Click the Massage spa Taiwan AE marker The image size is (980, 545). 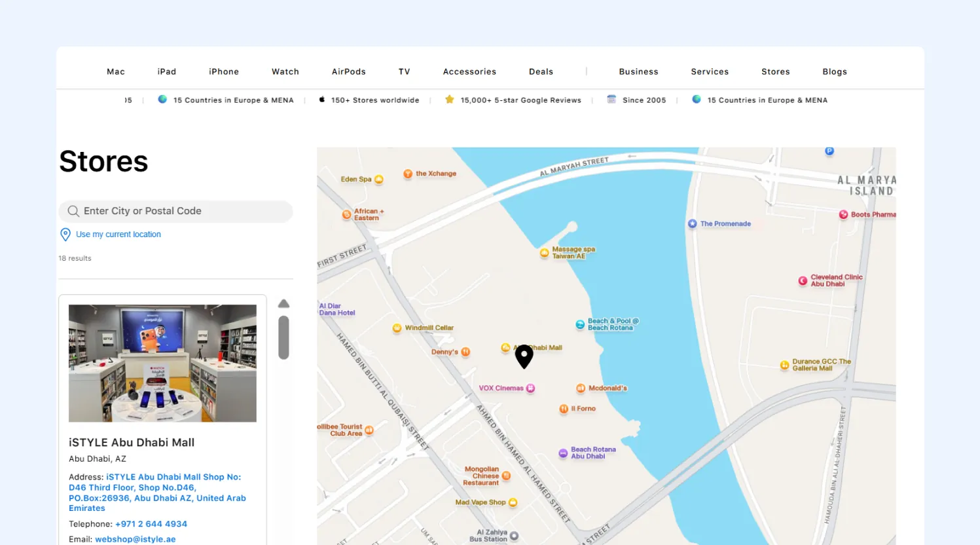click(x=544, y=253)
